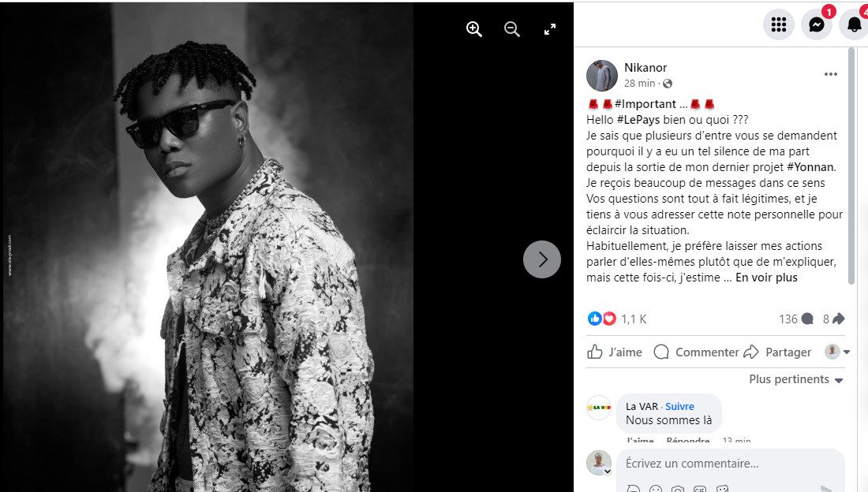Enter fullscreen photo view
The width and height of the screenshot is (868, 492).
550,29
